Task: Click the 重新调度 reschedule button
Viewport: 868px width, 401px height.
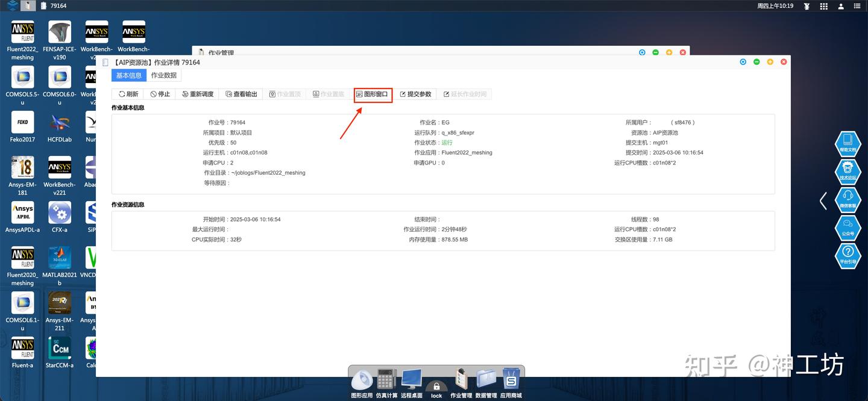Action: pyautogui.click(x=197, y=94)
